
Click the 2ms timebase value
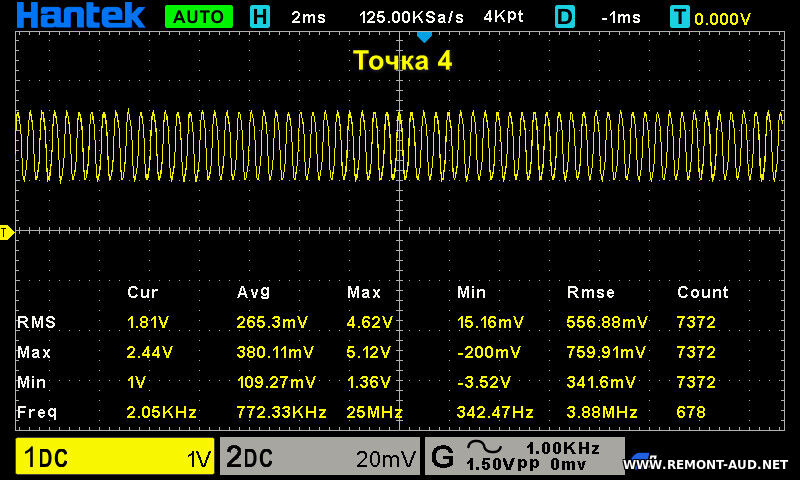tap(308, 17)
